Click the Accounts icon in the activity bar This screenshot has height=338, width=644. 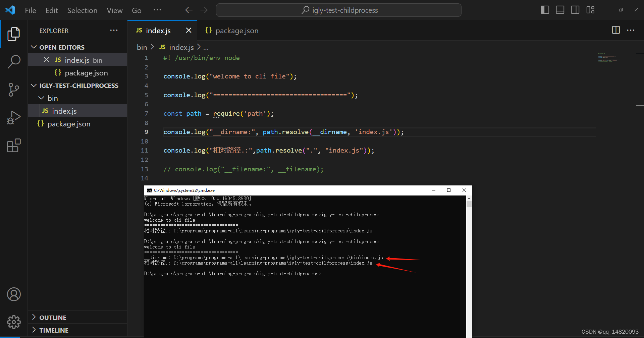(x=14, y=294)
